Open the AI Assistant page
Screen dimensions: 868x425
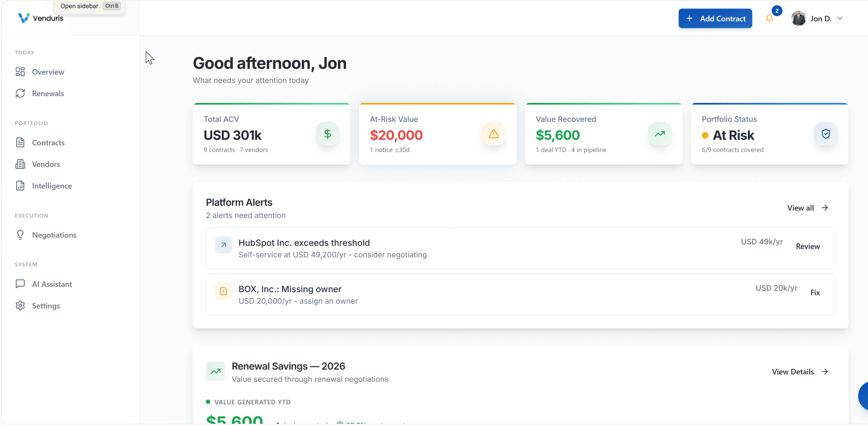52,284
